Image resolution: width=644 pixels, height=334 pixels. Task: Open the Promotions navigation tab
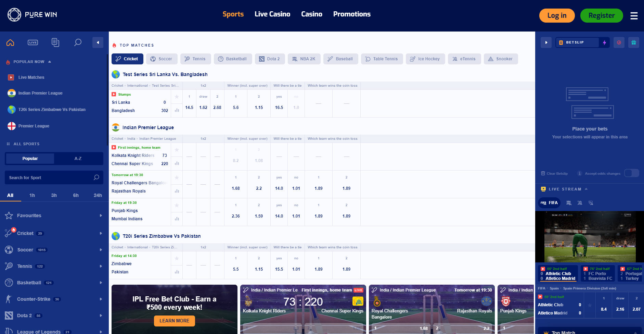352,14
